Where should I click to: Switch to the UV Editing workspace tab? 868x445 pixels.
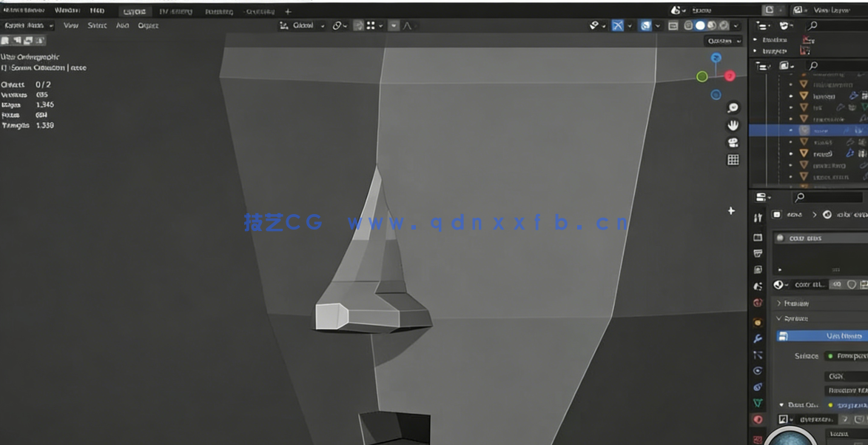tap(177, 11)
